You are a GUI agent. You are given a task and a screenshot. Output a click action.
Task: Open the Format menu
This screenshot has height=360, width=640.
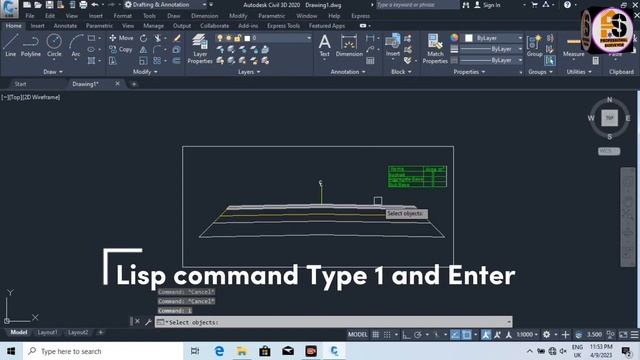click(x=122, y=16)
